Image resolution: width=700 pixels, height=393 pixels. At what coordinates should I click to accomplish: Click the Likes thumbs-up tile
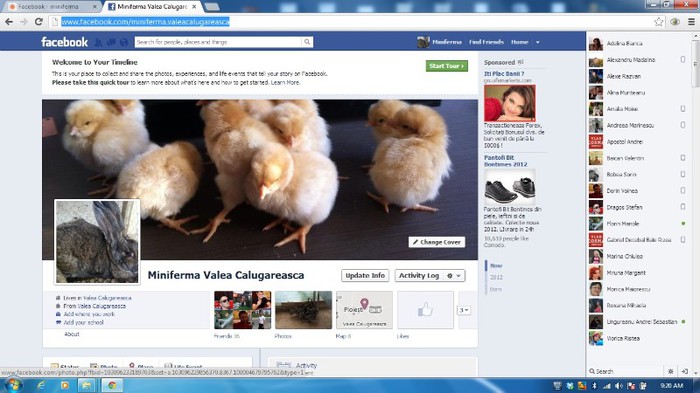425,310
